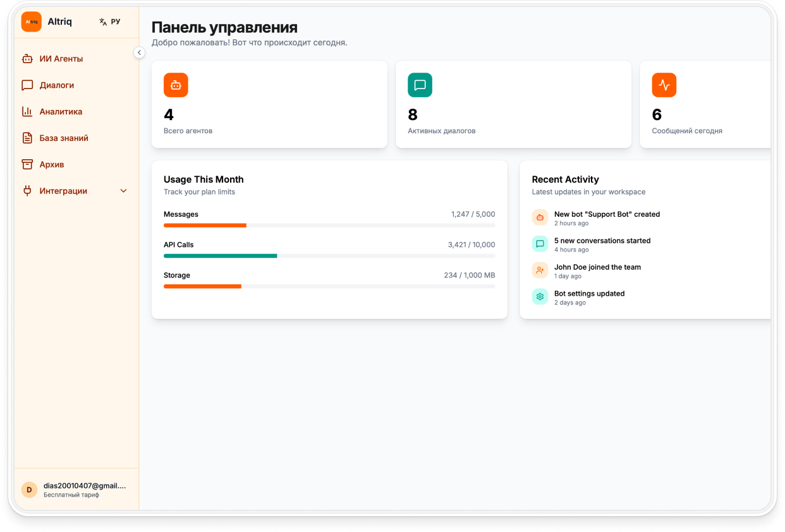Click the Altriq logo icon
The height and width of the screenshot is (532, 785).
(31, 21)
